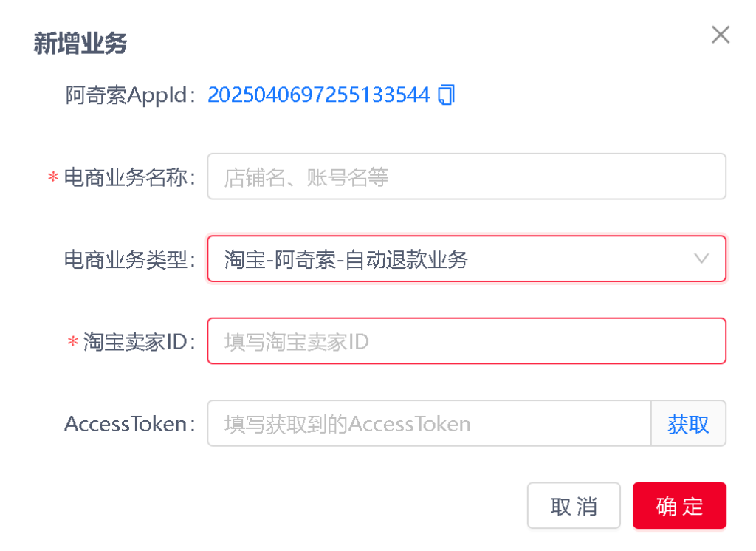Click the 淘宝卖家ID field label

[139, 341]
